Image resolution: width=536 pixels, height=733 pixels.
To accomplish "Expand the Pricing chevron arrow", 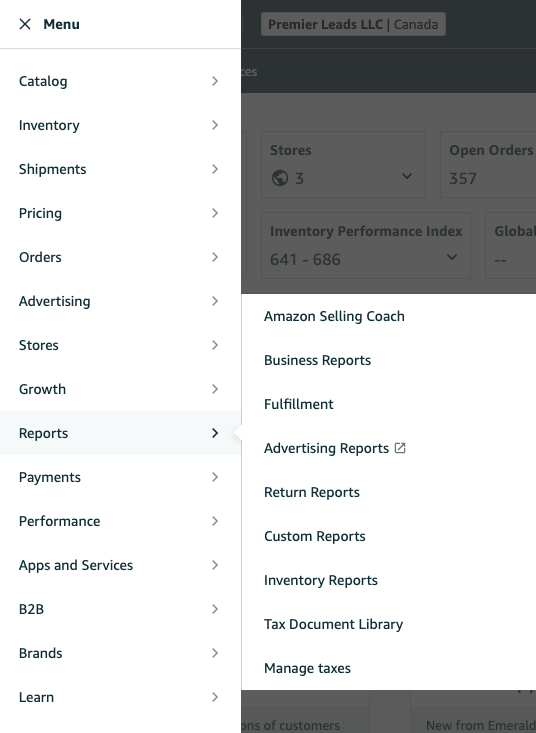I will (x=215, y=213).
